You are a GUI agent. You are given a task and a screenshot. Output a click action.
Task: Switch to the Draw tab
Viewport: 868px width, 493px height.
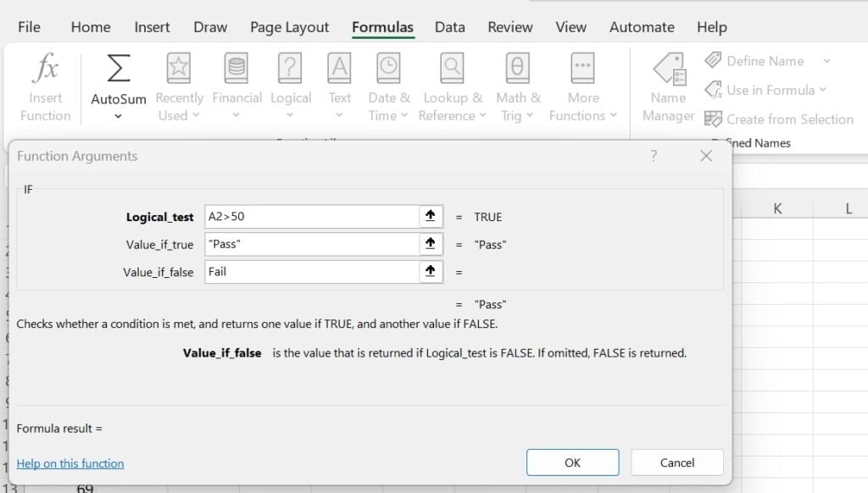point(210,27)
